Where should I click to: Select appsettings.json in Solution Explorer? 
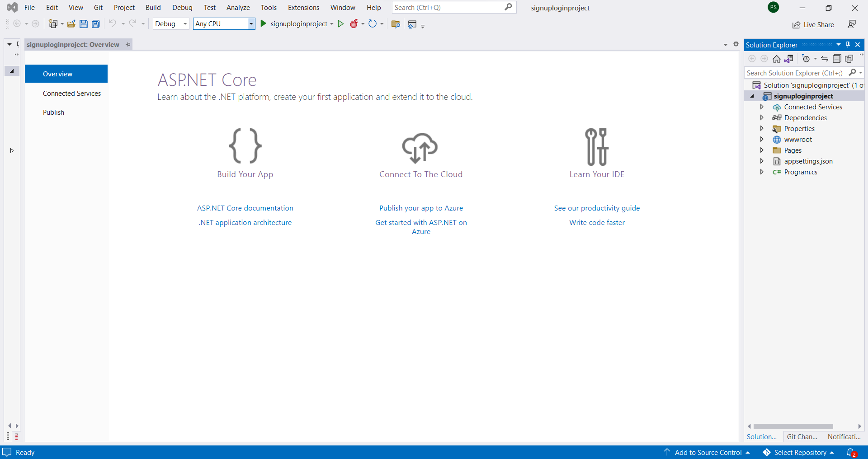click(x=808, y=161)
